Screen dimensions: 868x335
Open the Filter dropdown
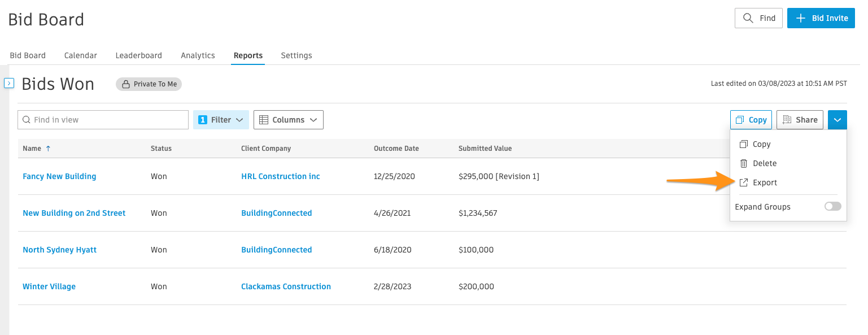pyautogui.click(x=221, y=120)
